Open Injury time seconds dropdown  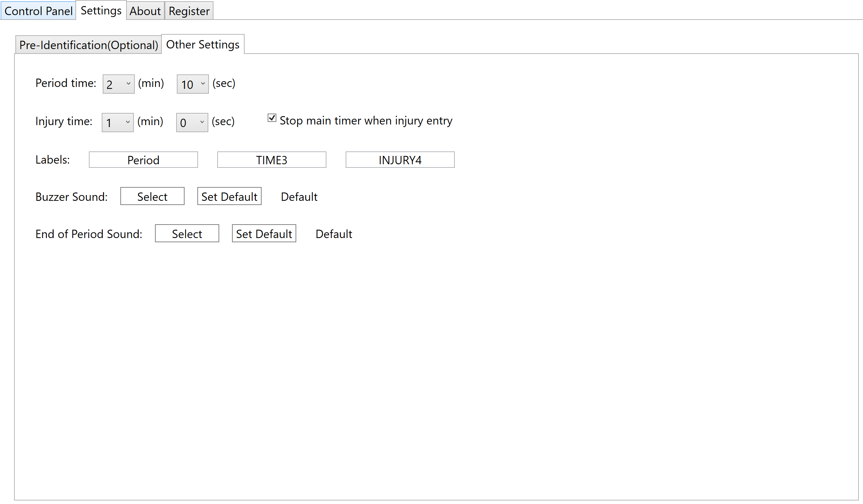(x=192, y=122)
